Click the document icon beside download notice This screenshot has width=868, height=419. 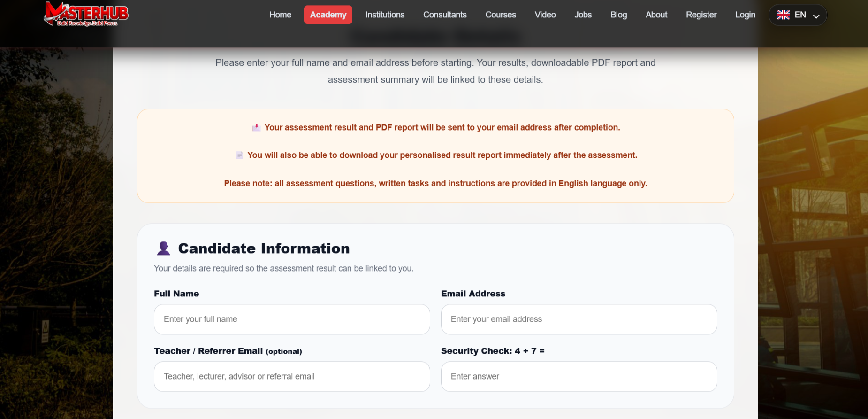[x=239, y=155]
